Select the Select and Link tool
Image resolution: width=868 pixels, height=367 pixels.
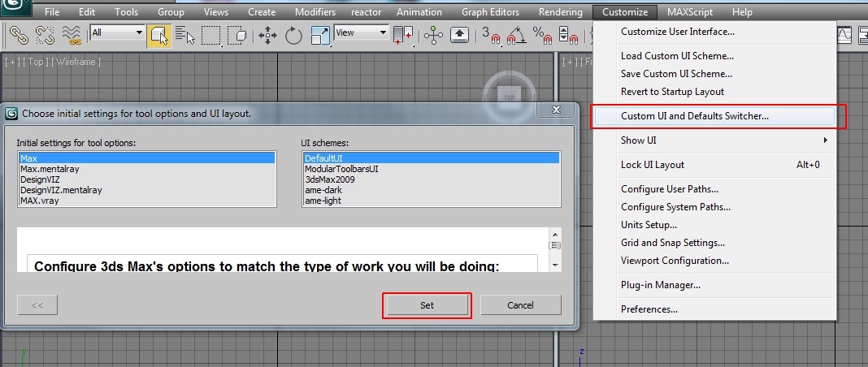tap(20, 36)
